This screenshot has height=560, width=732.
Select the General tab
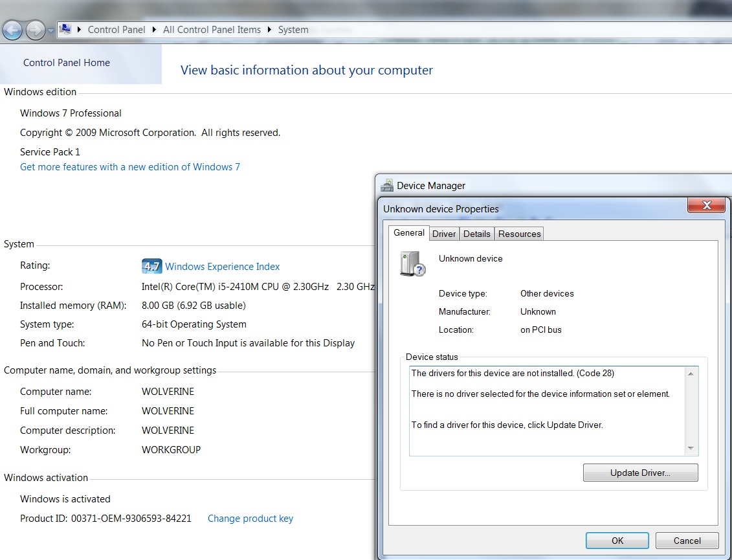click(x=409, y=232)
